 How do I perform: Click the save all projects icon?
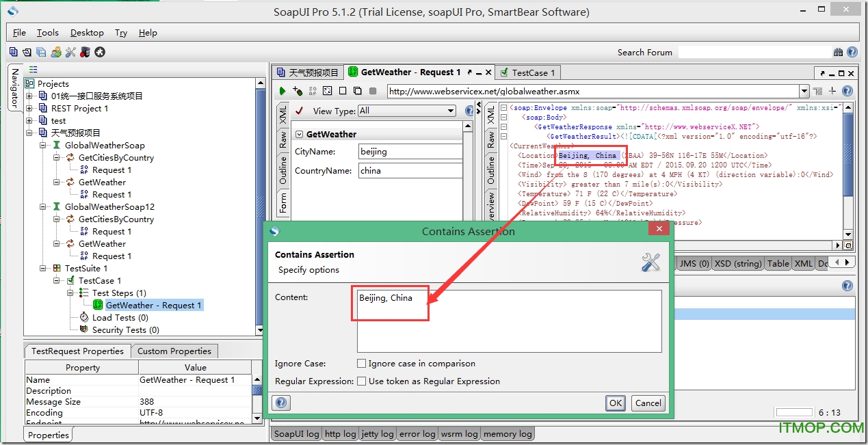pyautogui.click(x=41, y=52)
